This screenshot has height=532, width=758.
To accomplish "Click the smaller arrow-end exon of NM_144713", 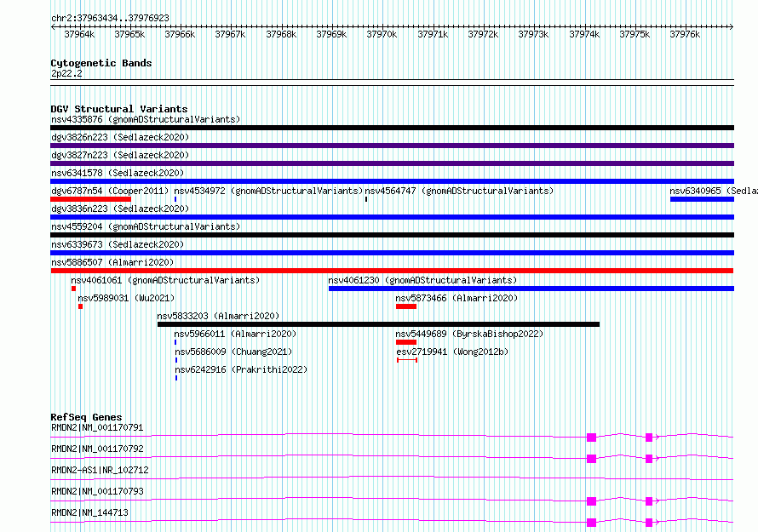I will point(649,523).
